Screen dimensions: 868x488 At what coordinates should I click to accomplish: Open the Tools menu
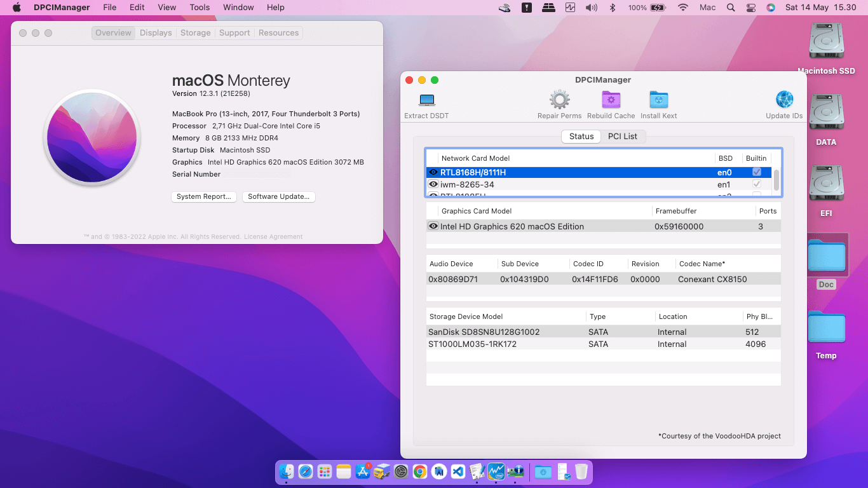click(x=200, y=8)
